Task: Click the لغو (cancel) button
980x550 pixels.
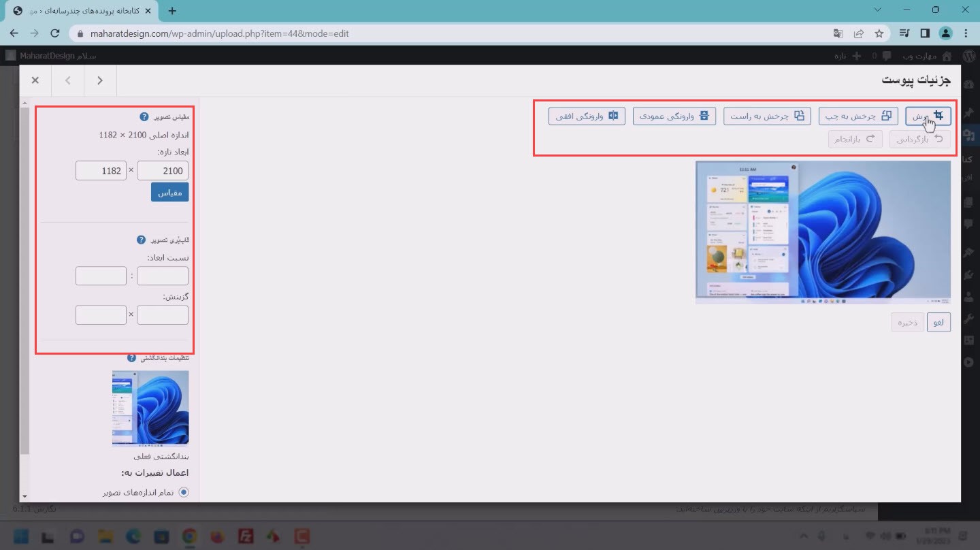Action: (x=939, y=322)
